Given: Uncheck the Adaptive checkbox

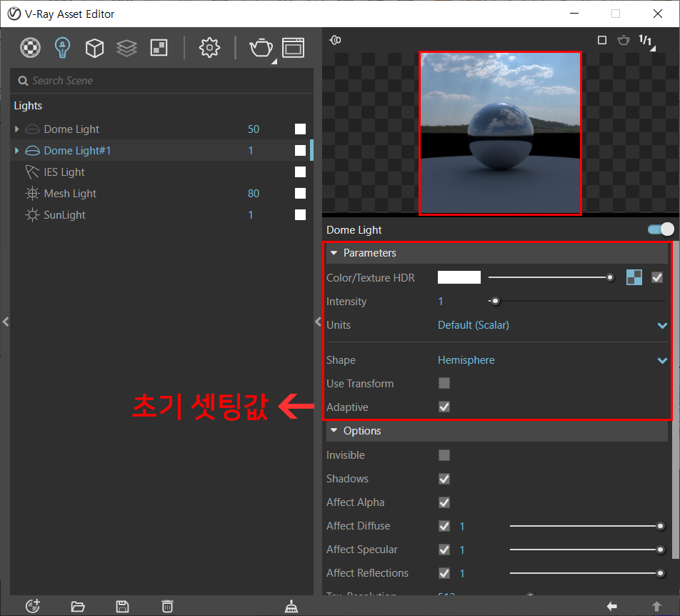Looking at the screenshot, I should (x=444, y=407).
